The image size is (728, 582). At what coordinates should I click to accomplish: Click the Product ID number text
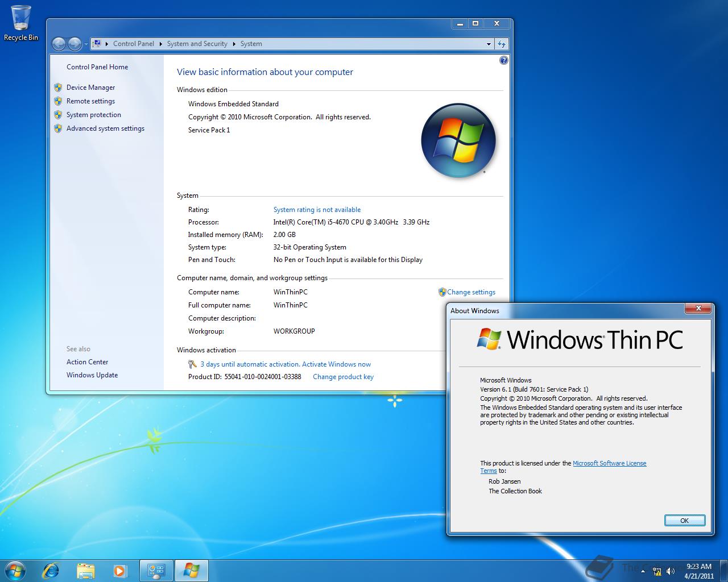(x=263, y=376)
